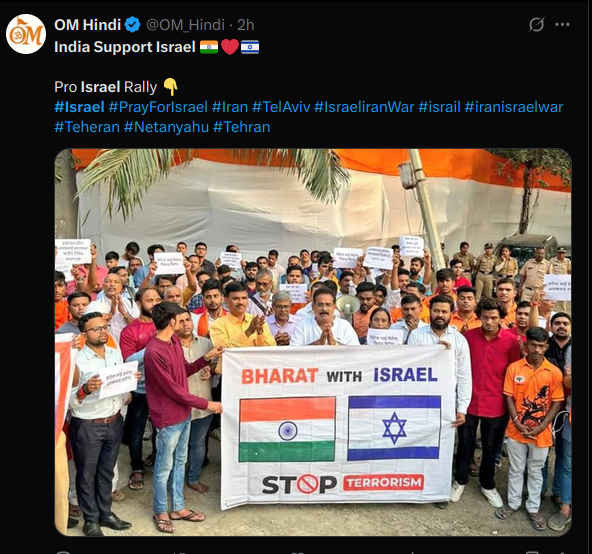592x554 pixels.
Task: Open the #Netanyahu hashtag
Action: pyautogui.click(x=166, y=127)
